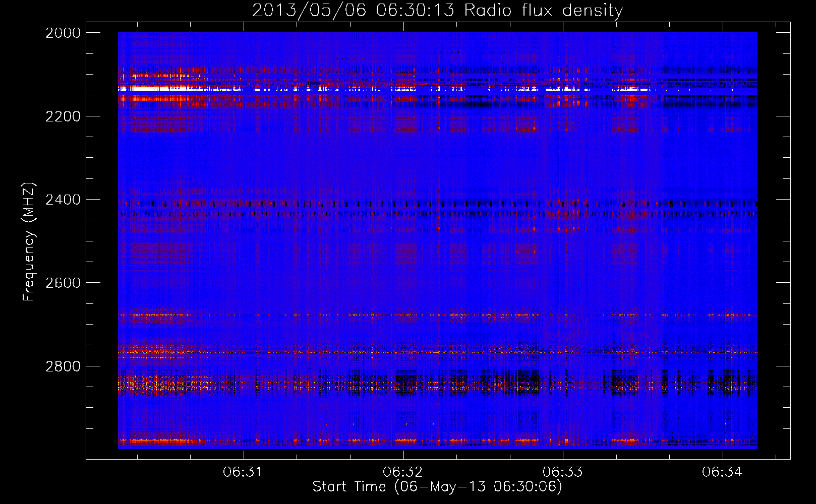Viewport: 816px width, 504px height.
Task: Click the plot title "2013/05/06 06:30:13 Radio flux density"
Action: pos(437,10)
